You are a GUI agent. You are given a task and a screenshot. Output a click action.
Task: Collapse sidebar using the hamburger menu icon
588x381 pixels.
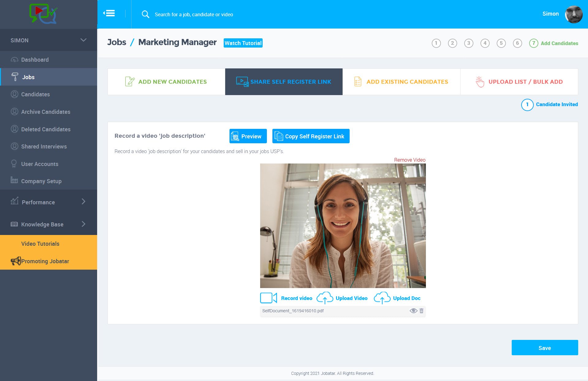click(109, 13)
